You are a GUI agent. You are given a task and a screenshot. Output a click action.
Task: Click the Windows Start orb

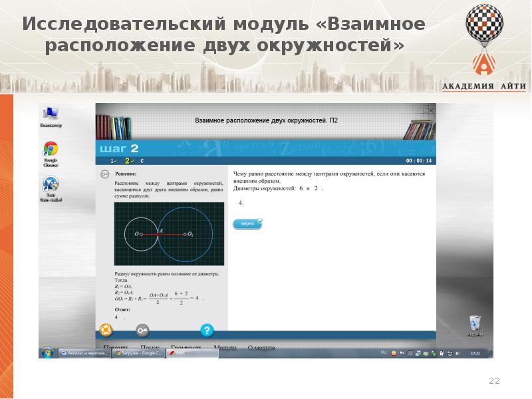coord(47,353)
